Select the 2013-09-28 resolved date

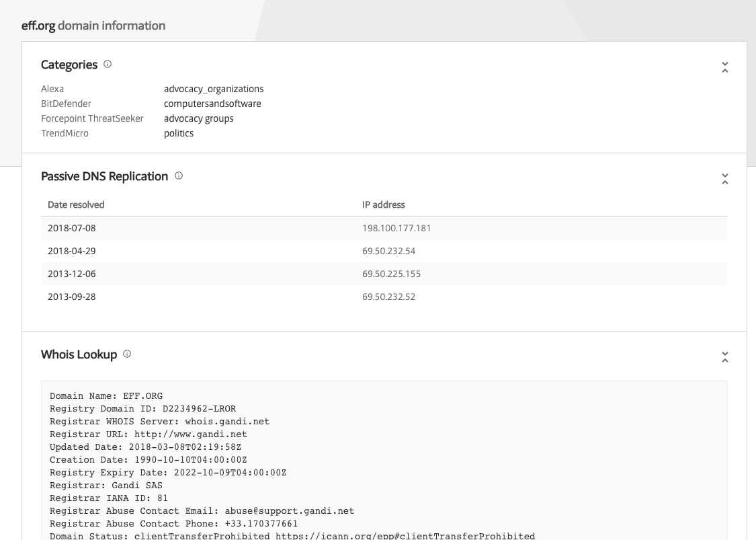[71, 297]
